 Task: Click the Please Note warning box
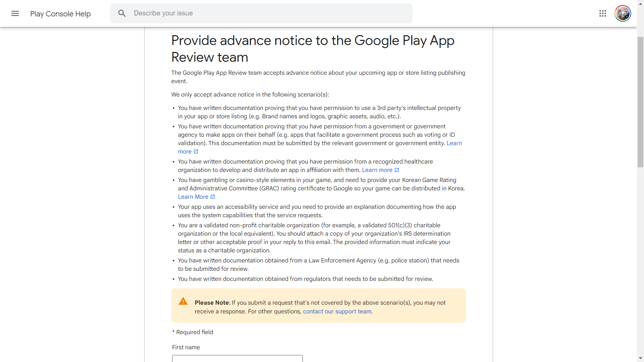tap(319, 305)
